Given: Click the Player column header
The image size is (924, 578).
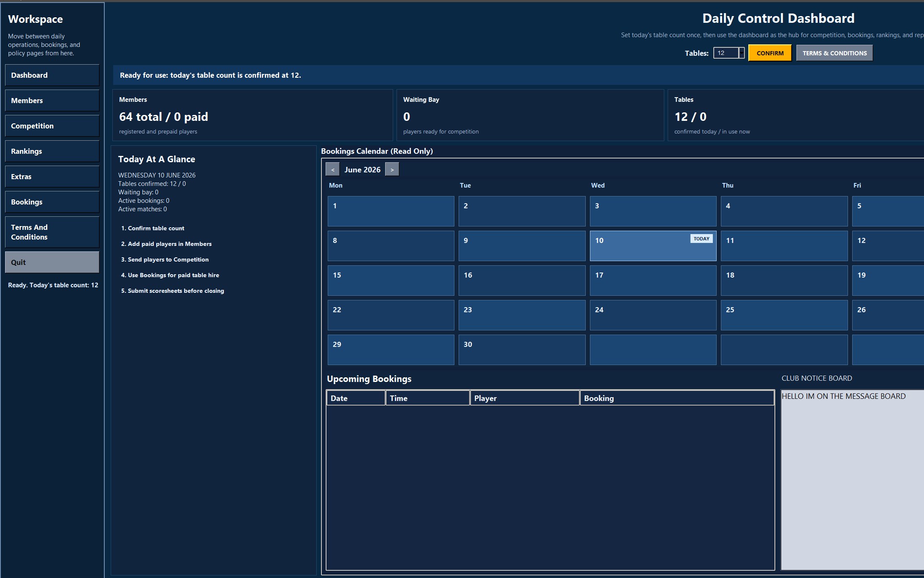Looking at the screenshot, I should click(525, 398).
